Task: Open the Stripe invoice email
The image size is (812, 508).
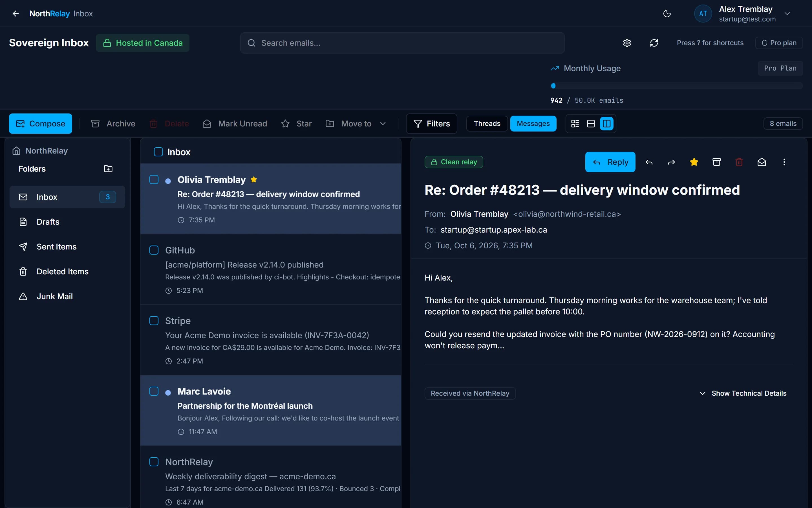Action: tap(270, 340)
